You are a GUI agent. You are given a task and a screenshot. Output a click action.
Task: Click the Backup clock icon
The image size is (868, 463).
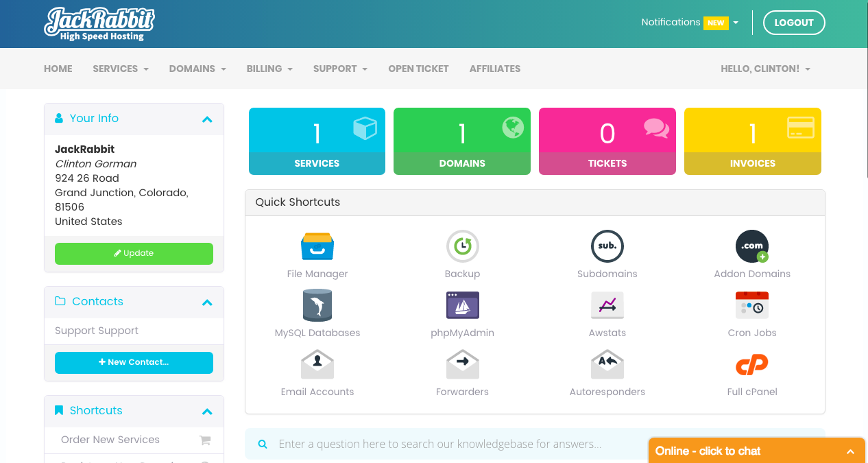(x=462, y=246)
